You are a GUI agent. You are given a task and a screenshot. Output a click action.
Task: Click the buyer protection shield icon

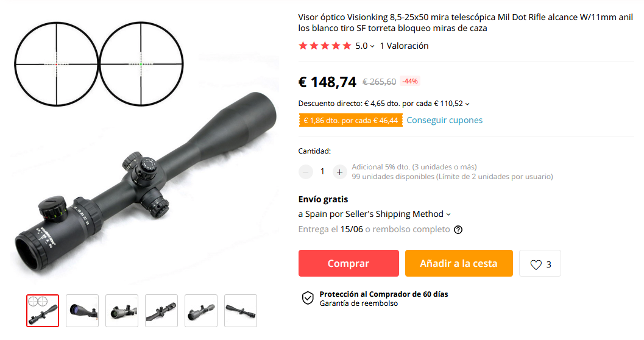308,298
